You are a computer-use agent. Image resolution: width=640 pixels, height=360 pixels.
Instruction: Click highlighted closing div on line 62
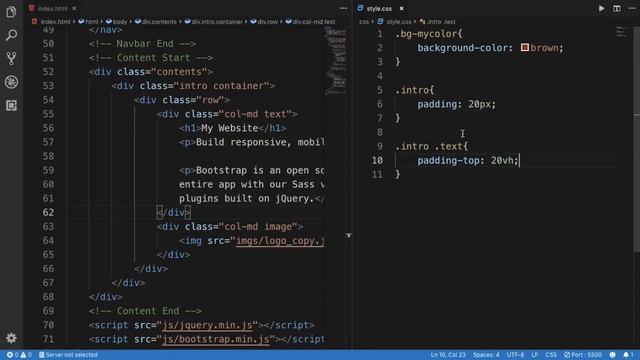click(173, 213)
